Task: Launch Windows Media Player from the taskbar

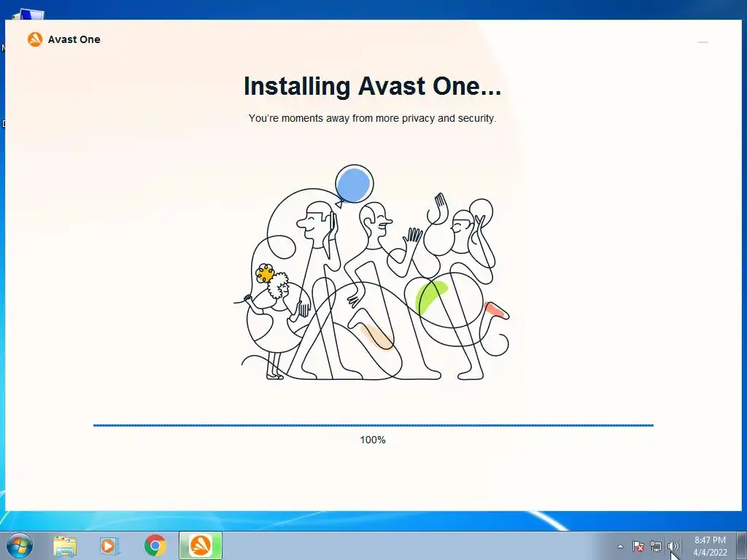Action: 109,545
